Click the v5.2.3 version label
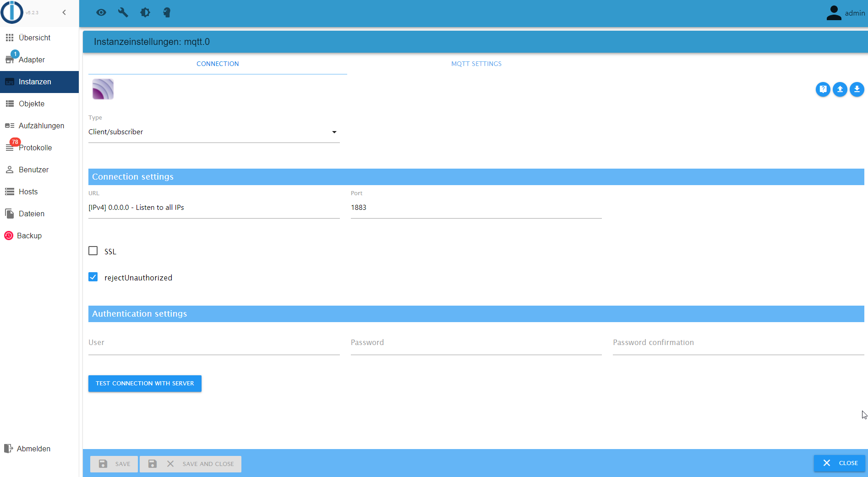868x477 pixels. coord(32,13)
